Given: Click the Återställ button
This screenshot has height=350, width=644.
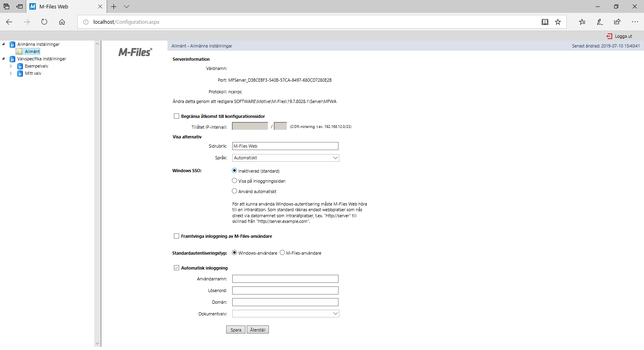Looking at the screenshot, I should pyautogui.click(x=258, y=329).
